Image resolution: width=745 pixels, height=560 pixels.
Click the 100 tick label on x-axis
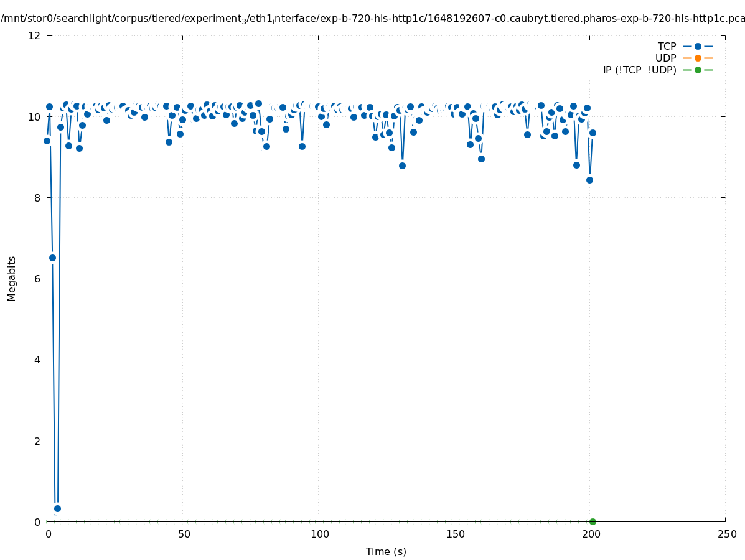click(319, 534)
